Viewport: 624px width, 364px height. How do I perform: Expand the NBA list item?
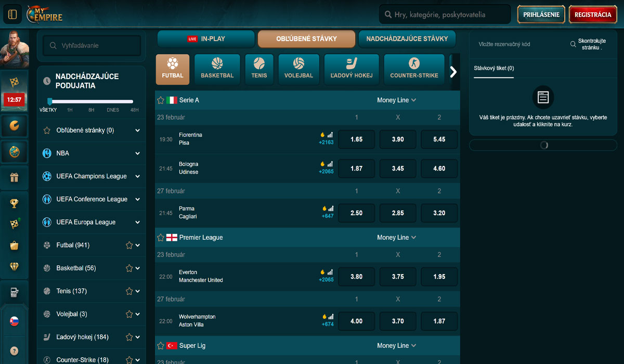point(137,153)
